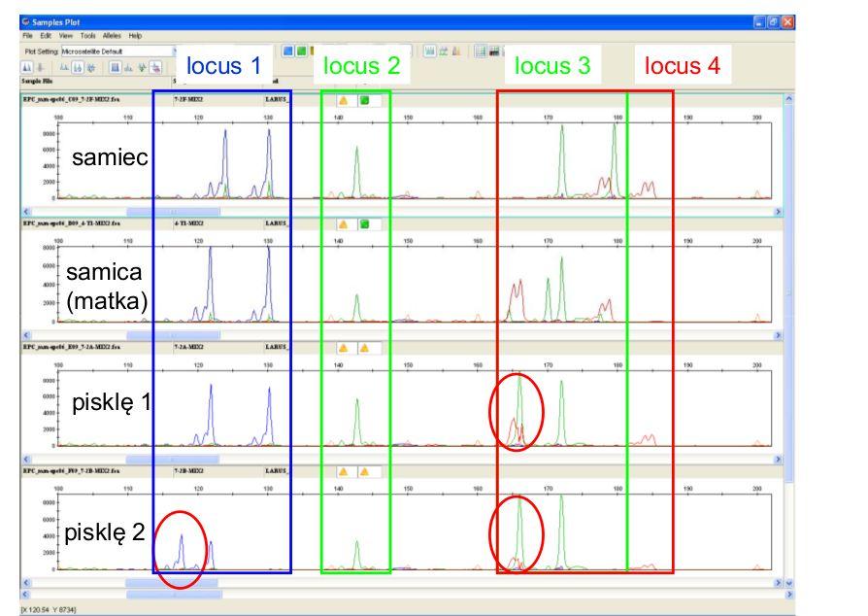
Task: Click the blue burst icon, fifth in lower toolbar
Action: (x=91, y=68)
